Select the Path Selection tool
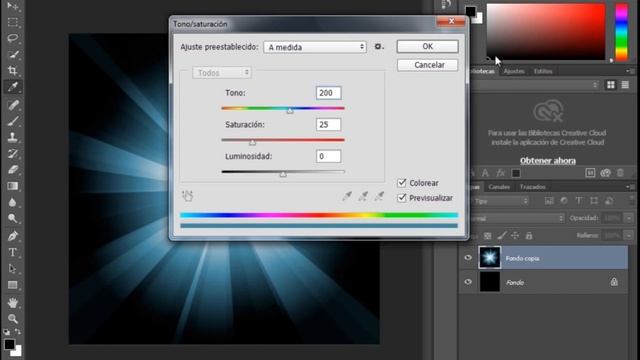640x360 pixels. pyautogui.click(x=13, y=269)
